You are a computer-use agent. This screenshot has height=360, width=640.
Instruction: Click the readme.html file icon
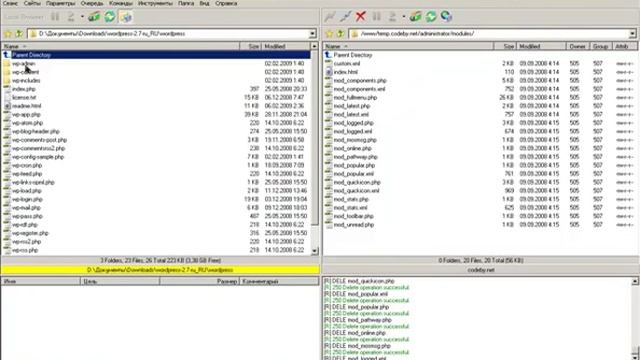tap(7, 106)
